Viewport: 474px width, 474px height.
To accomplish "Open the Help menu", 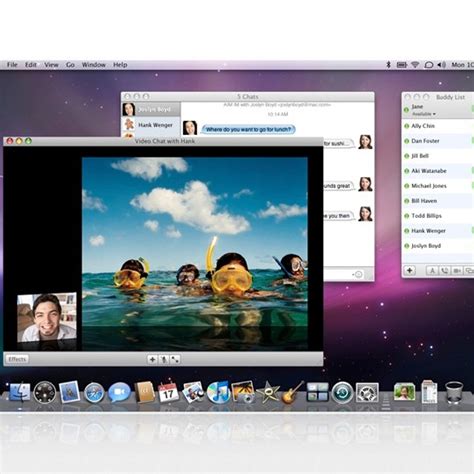I will click(120, 65).
